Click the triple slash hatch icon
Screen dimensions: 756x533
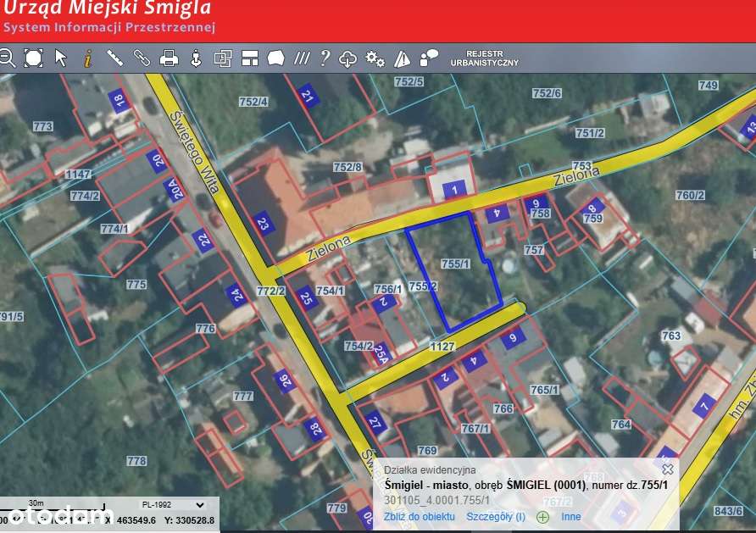click(x=302, y=58)
